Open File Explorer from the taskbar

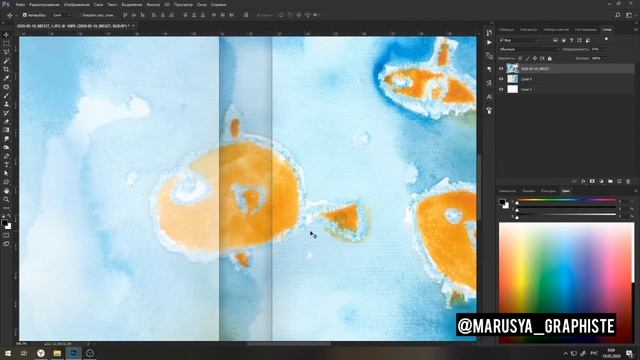(x=57, y=353)
